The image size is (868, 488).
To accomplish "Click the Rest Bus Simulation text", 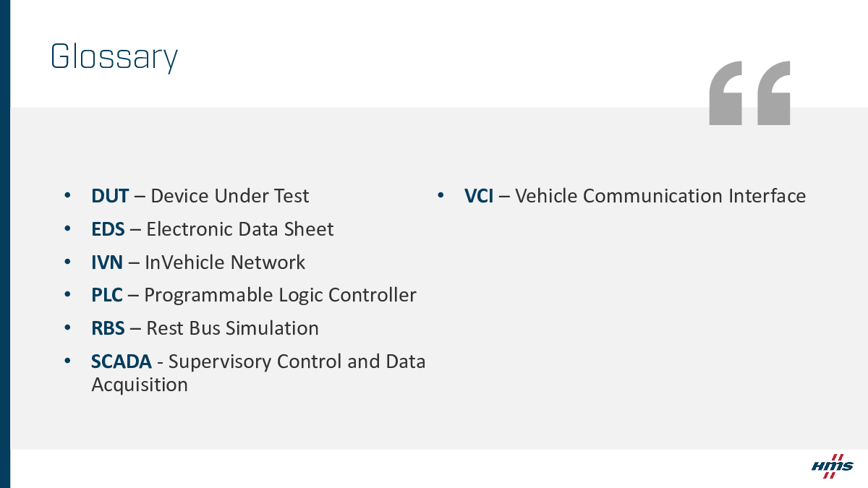I will 232,328.
